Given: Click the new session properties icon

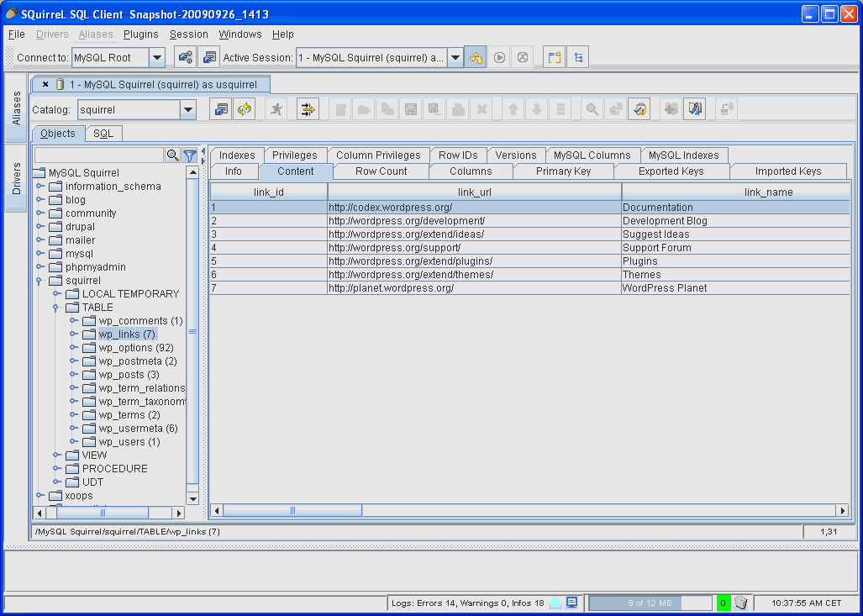Looking at the screenshot, I should click(x=210, y=58).
